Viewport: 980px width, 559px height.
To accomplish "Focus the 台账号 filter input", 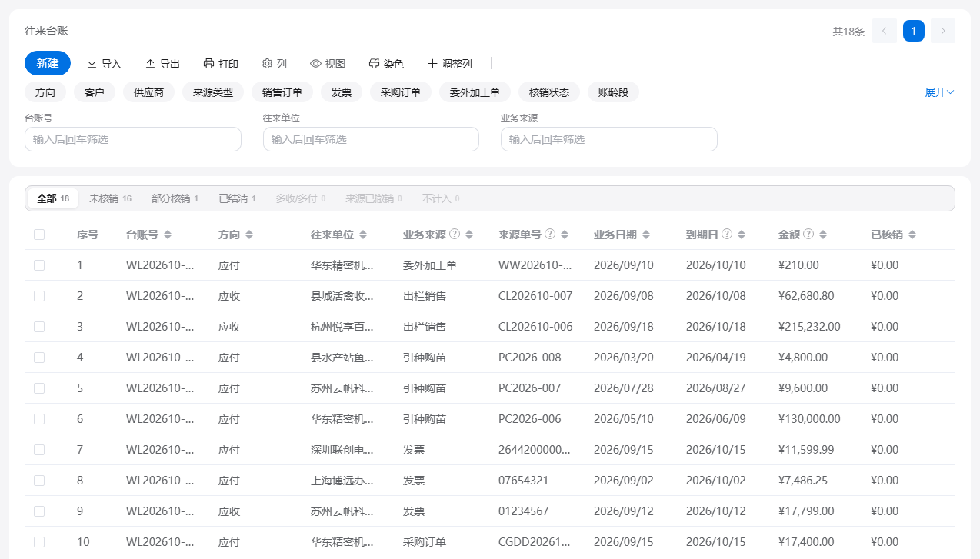I will [x=133, y=139].
